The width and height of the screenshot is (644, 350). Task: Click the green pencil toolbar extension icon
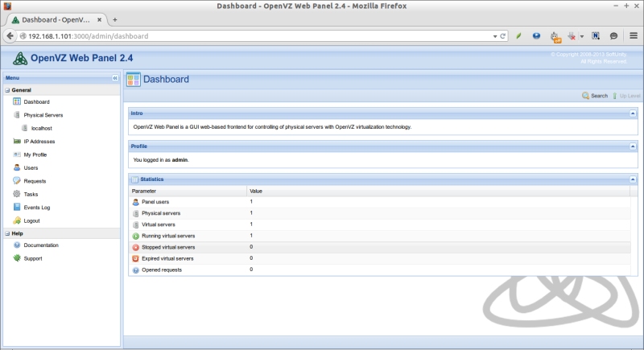[518, 36]
